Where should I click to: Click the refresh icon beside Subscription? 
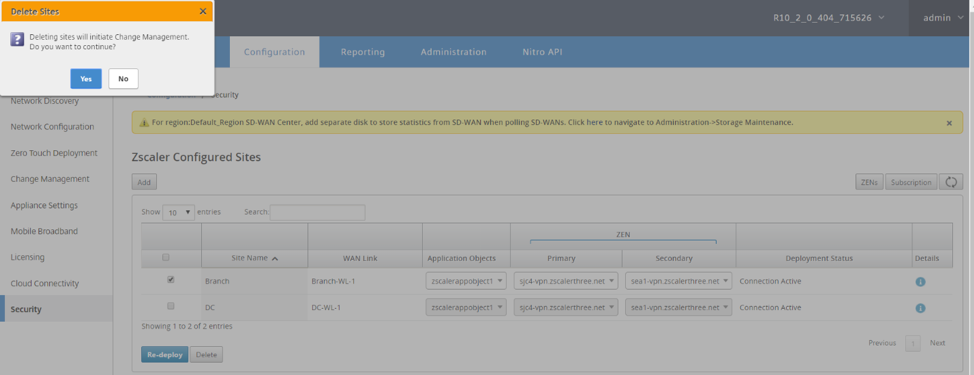[950, 182]
